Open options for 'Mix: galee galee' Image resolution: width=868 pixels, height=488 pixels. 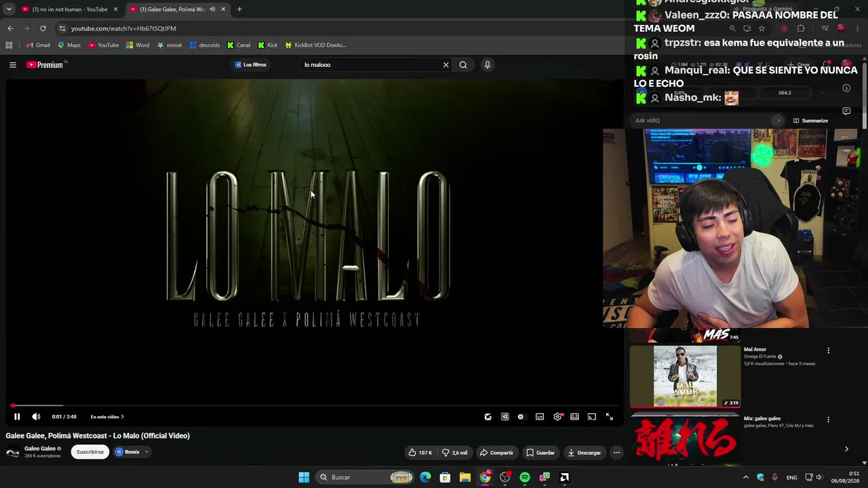(x=828, y=420)
